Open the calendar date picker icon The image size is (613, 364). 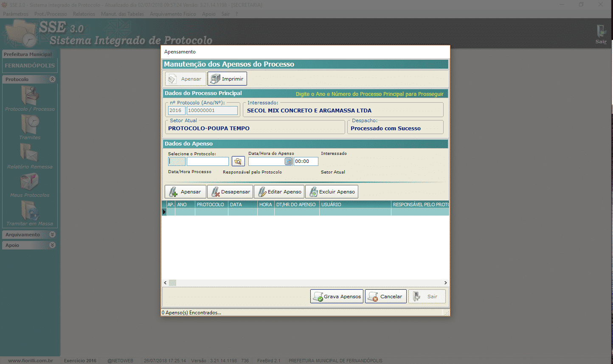[288, 161]
